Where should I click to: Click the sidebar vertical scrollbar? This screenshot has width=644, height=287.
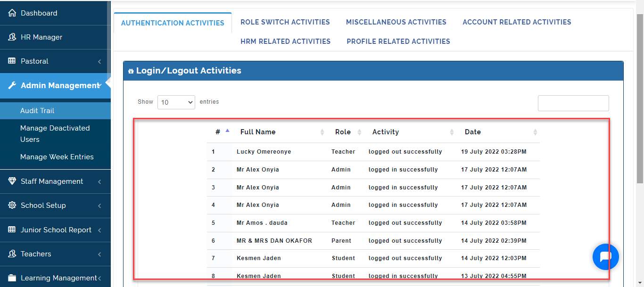109,42
